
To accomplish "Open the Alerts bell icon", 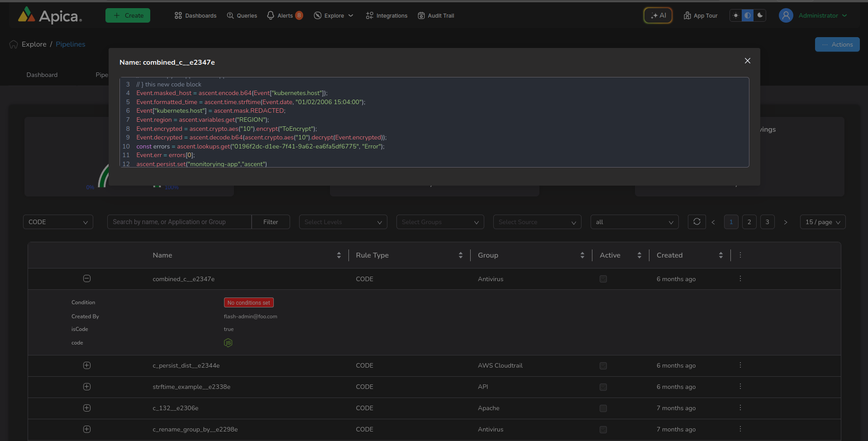I will point(271,15).
